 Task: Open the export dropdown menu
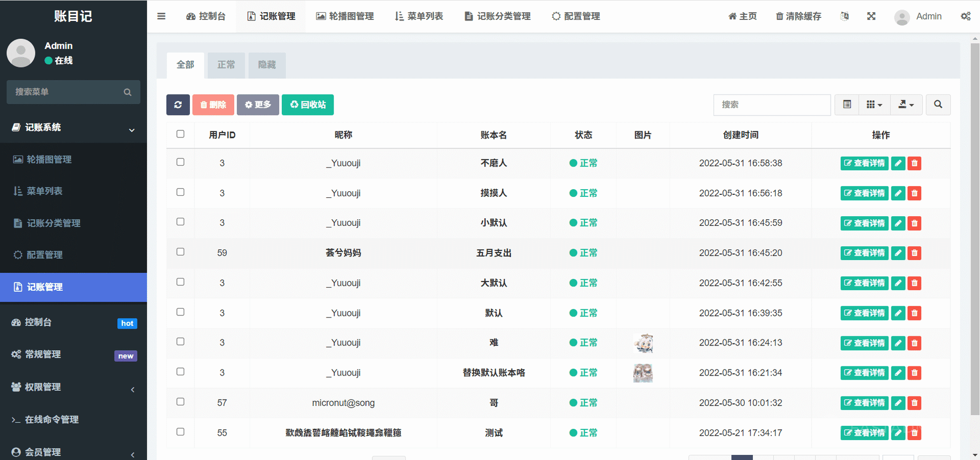[906, 105]
